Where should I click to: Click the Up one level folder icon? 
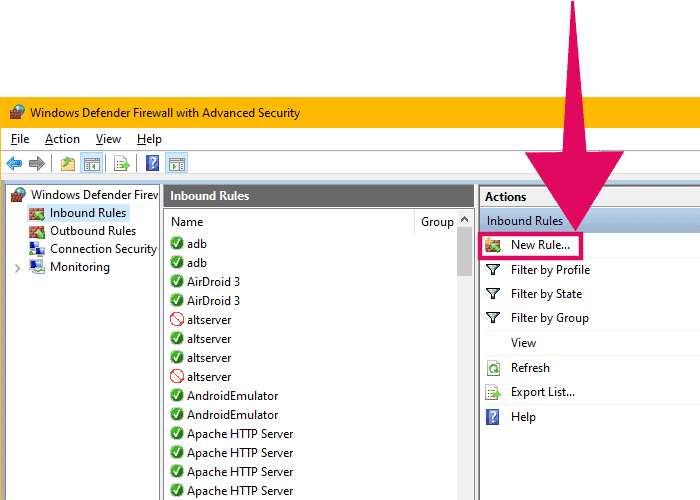point(67,163)
